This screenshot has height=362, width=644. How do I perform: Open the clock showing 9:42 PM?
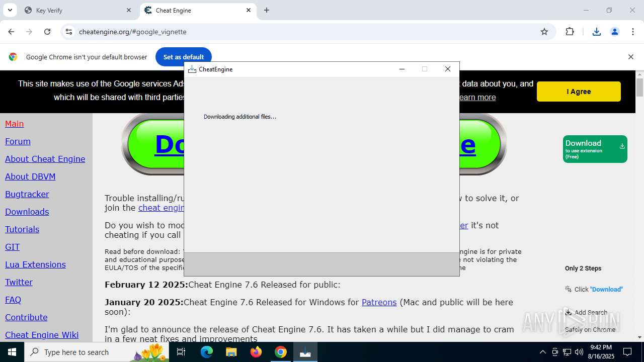click(x=601, y=352)
